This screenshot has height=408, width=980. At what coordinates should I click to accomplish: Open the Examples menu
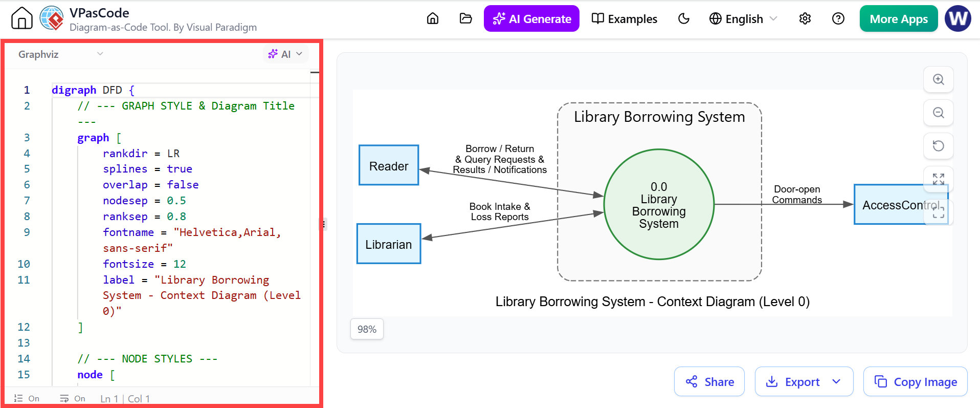click(624, 19)
